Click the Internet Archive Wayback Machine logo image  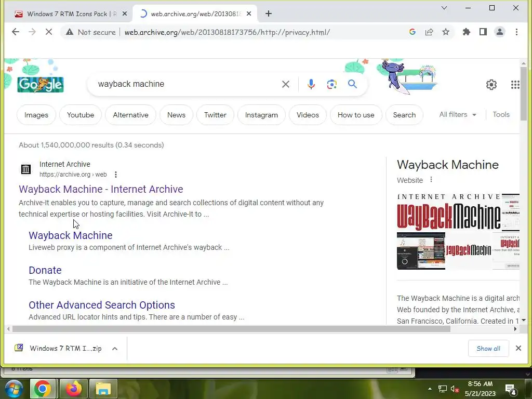(448, 212)
